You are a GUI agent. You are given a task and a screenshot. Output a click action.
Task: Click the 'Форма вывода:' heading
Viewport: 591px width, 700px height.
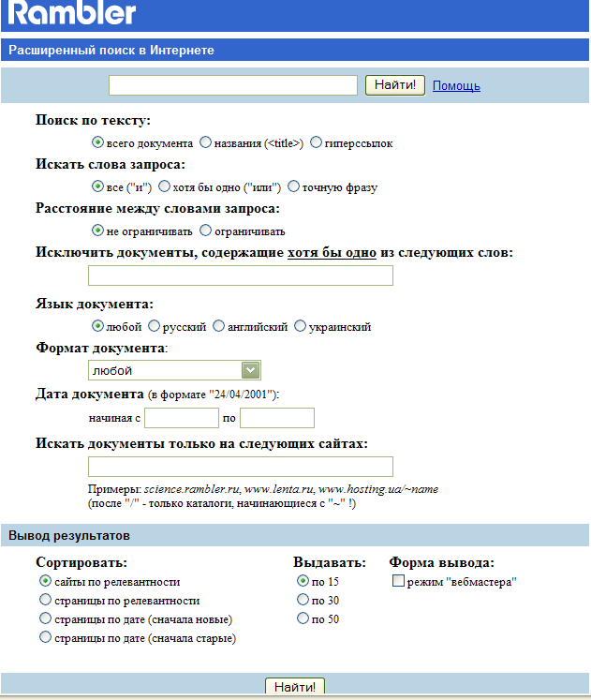point(441,562)
